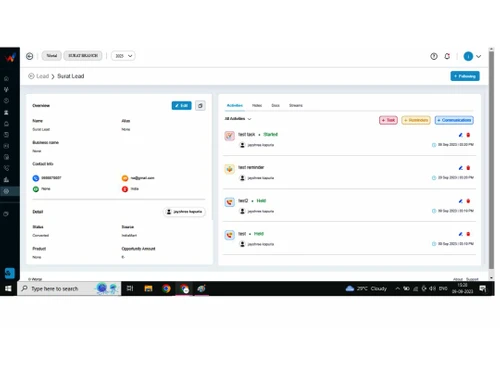Open the year 2023 dropdown

[123, 56]
